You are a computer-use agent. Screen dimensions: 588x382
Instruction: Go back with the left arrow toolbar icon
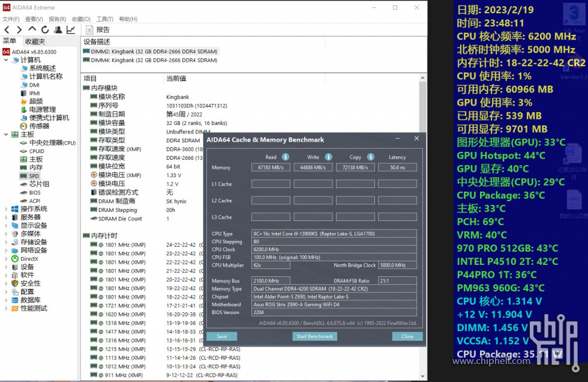click(7, 29)
